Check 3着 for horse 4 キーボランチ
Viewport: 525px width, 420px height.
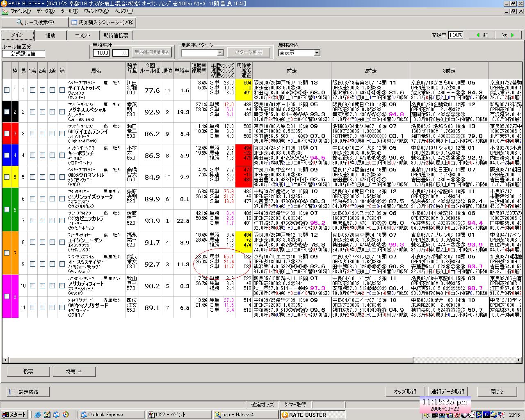[x=52, y=155]
